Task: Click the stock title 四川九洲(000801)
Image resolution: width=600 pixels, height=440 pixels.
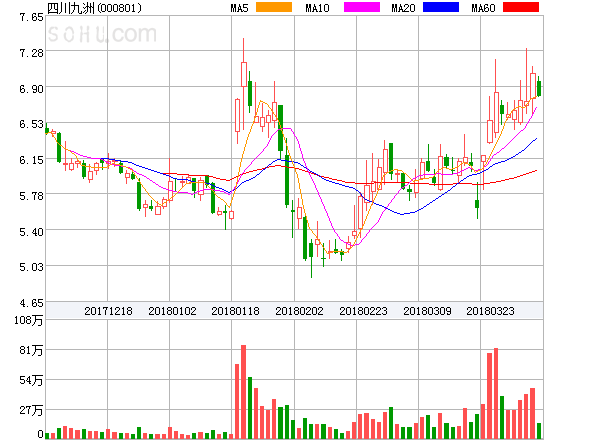Action: pos(94,8)
